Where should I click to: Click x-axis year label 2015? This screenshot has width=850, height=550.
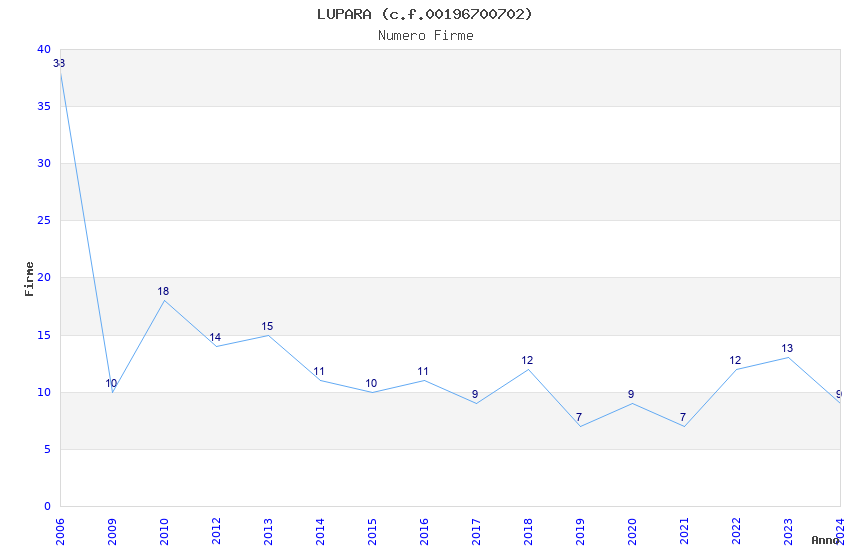coord(372,532)
